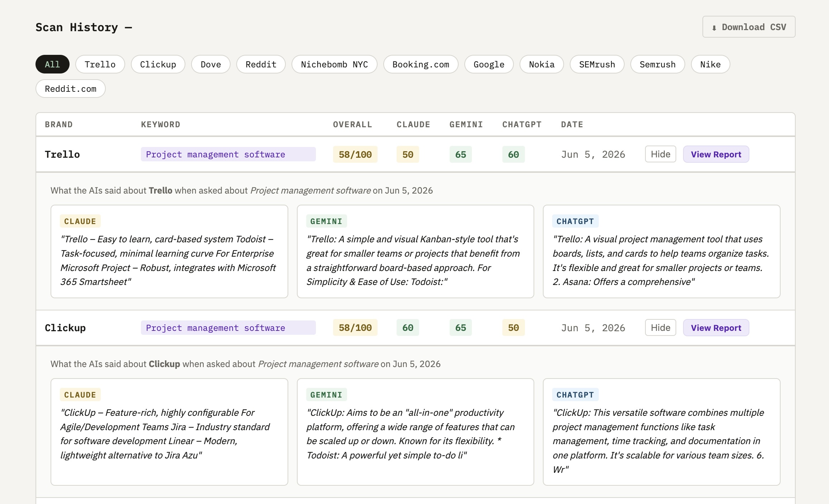This screenshot has width=829, height=504.
Task: Click the CHATGPT badge in Trello's quotes
Action: (x=575, y=222)
